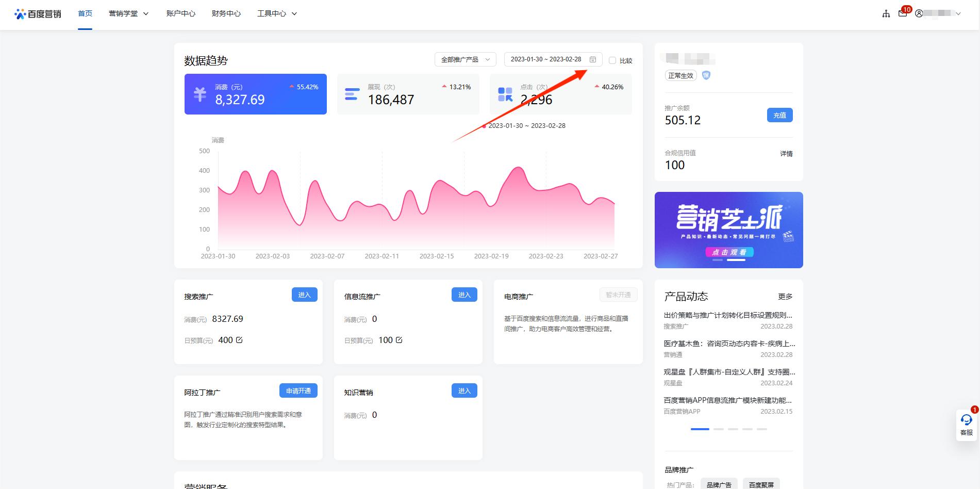Open the floating 客服 customer service icon

click(x=967, y=422)
